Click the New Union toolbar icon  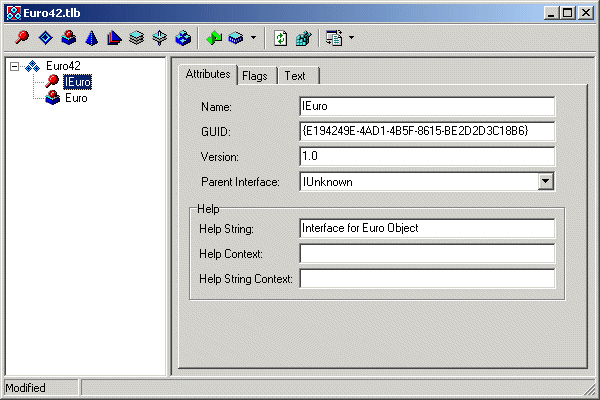pyautogui.click(x=160, y=39)
